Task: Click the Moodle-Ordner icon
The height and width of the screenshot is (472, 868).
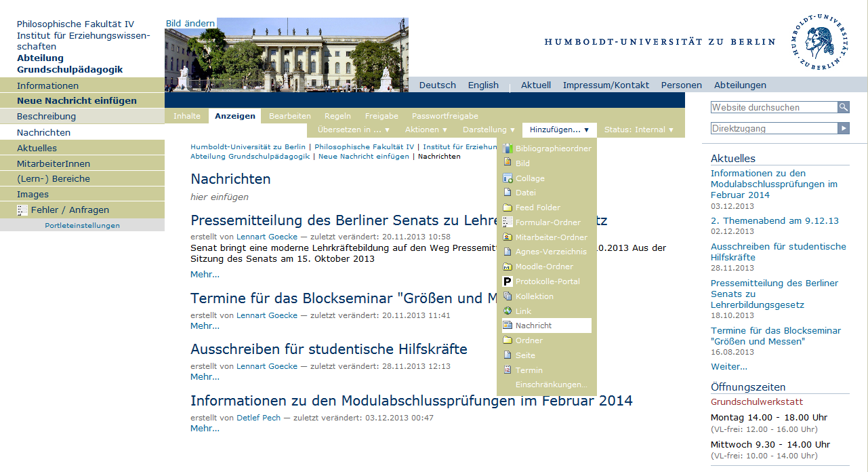Action: point(508,267)
